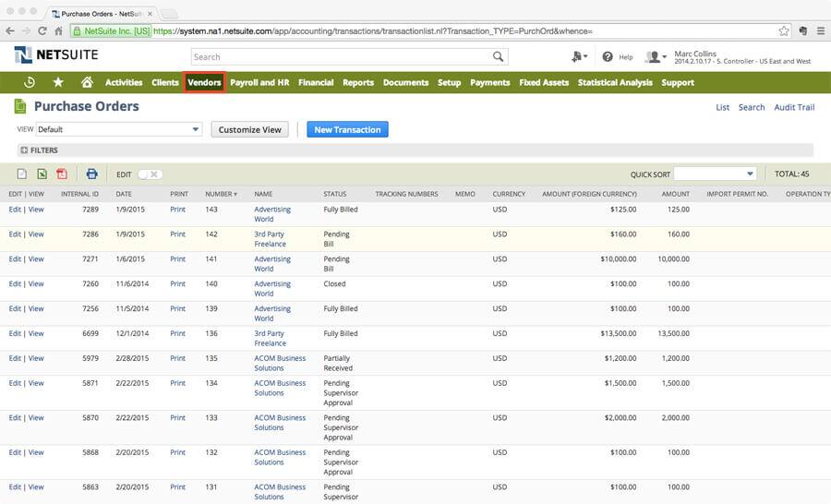Viewport: 831px width, 504px height.
Task: Click the browser extension icon beside bookmark star
Action: (x=803, y=31)
